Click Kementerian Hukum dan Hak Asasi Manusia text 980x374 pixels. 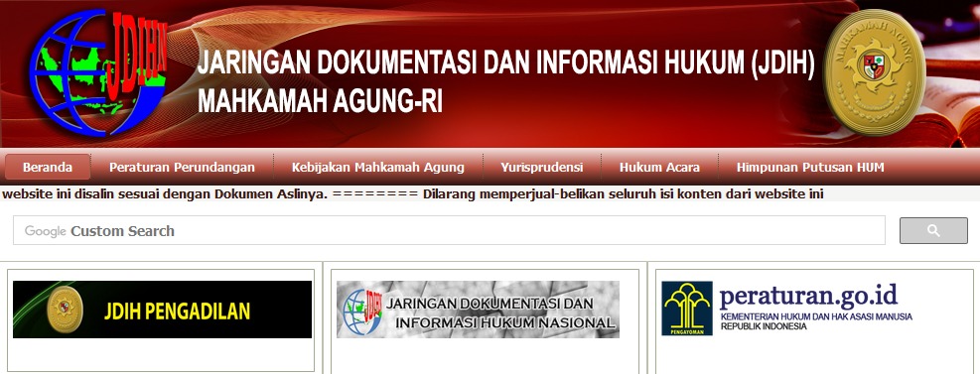[816, 316]
